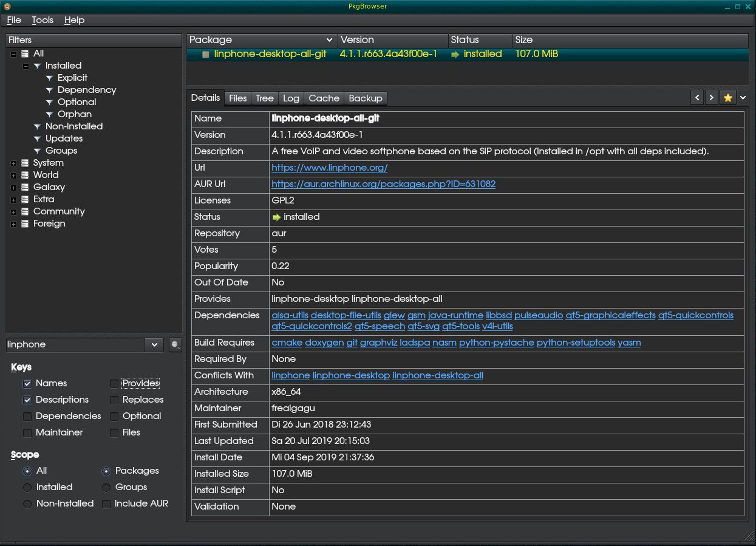Screen dimensions: 756x546
Task: Click the Orphan filter funnel icon
Action: click(50, 114)
